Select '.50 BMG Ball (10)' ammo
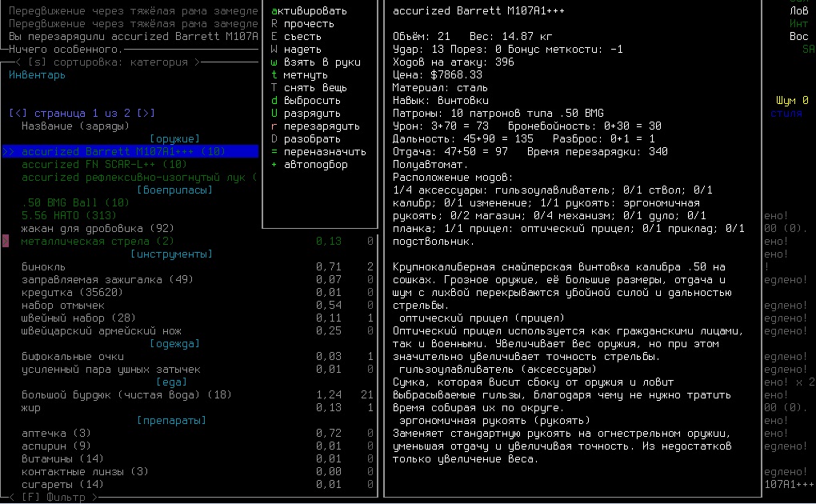The width and height of the screenshot is (816, 504). click(75, 202)
